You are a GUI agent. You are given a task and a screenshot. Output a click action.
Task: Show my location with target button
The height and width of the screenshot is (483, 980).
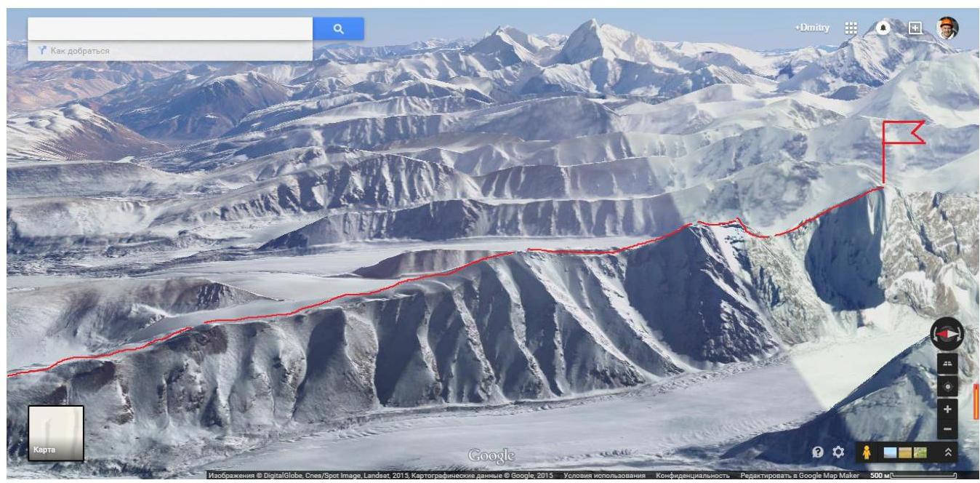click(947, 386)
